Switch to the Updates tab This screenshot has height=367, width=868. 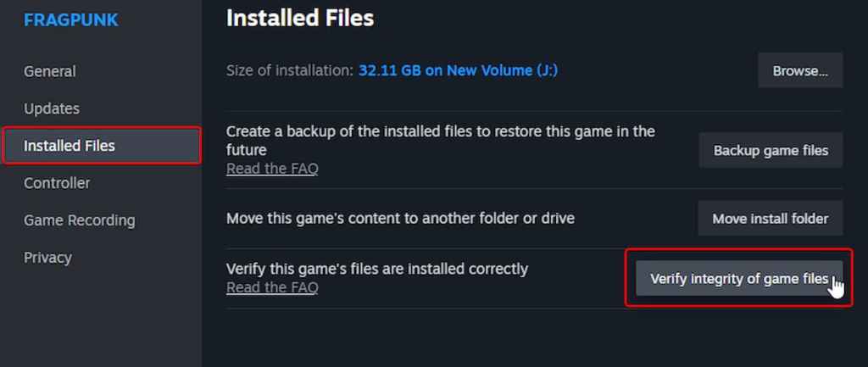[52, 108]
